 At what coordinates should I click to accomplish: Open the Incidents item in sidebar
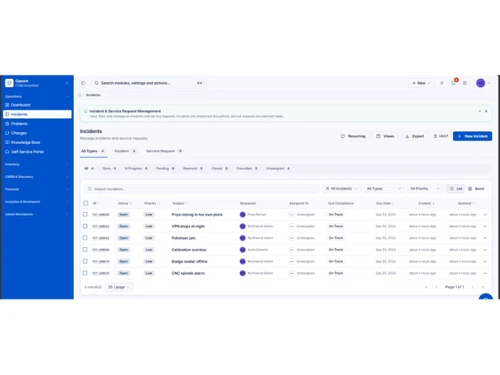[37, 114]
